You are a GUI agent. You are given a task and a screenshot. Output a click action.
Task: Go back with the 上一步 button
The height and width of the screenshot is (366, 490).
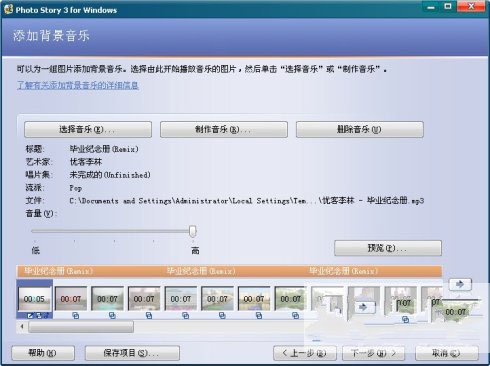305,353
